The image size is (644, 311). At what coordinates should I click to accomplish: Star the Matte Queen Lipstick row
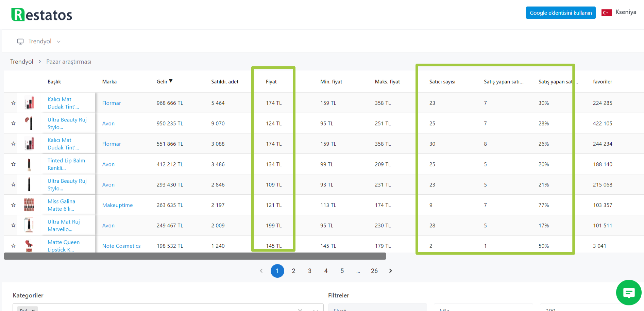pos(14,246)
